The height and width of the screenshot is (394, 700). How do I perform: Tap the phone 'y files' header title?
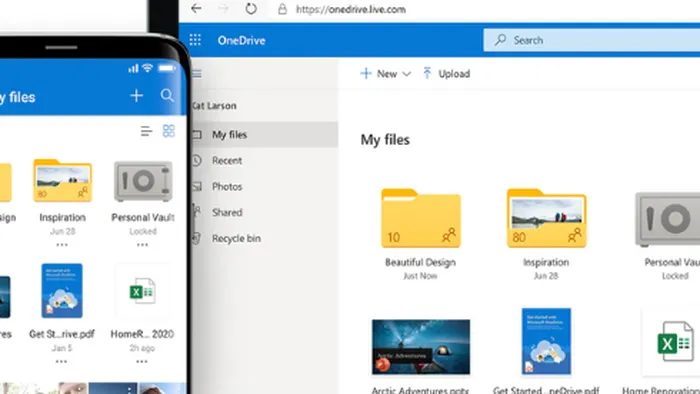pos(17,97)
